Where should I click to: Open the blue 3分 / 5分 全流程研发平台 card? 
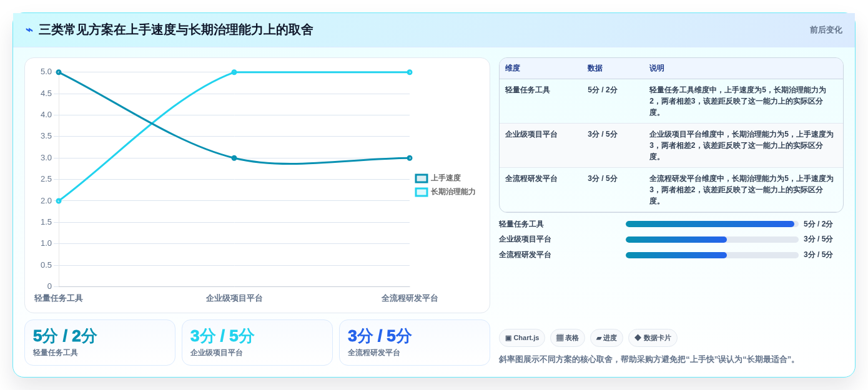415,343
